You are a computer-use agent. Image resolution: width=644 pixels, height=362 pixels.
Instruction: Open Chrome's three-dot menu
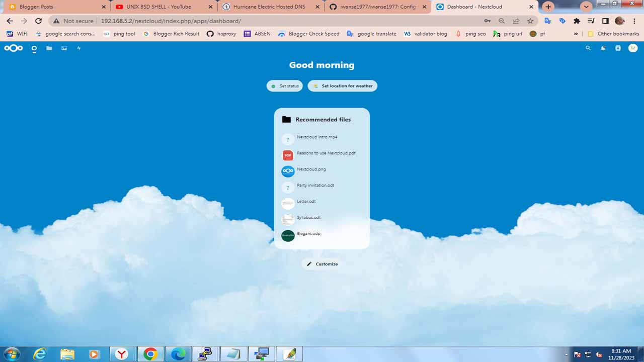[x=634, y=21]
